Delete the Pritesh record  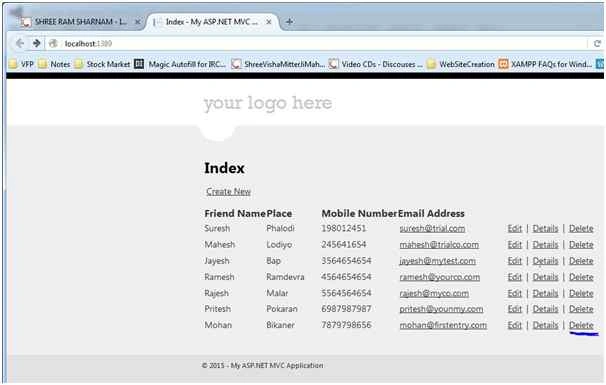click(581, 309)
